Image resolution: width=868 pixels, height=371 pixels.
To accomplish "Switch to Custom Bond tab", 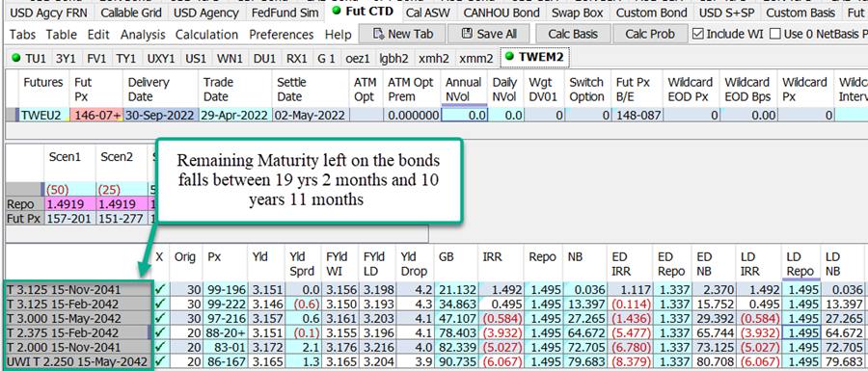I will click(651, 13).
